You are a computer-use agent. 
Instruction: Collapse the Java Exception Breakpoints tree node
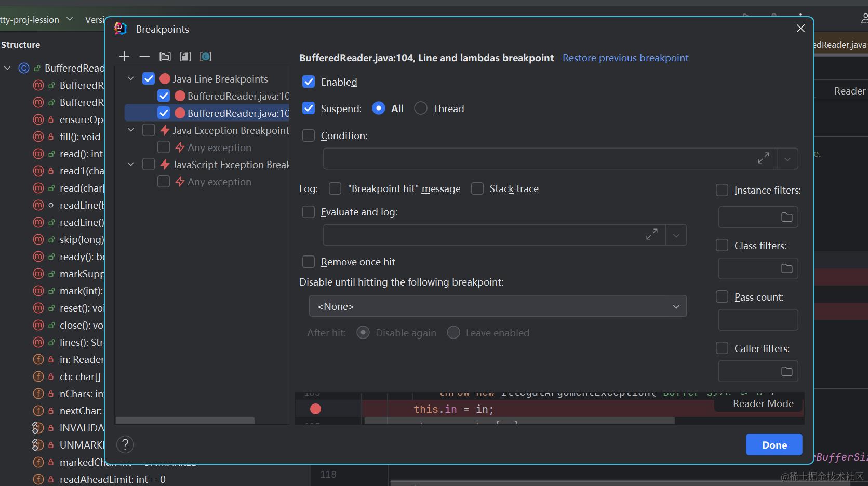(x=131, y=130)
